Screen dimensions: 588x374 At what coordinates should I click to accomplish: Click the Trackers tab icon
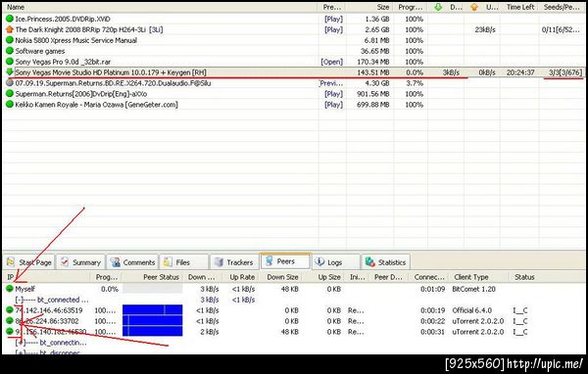point(219,262)
